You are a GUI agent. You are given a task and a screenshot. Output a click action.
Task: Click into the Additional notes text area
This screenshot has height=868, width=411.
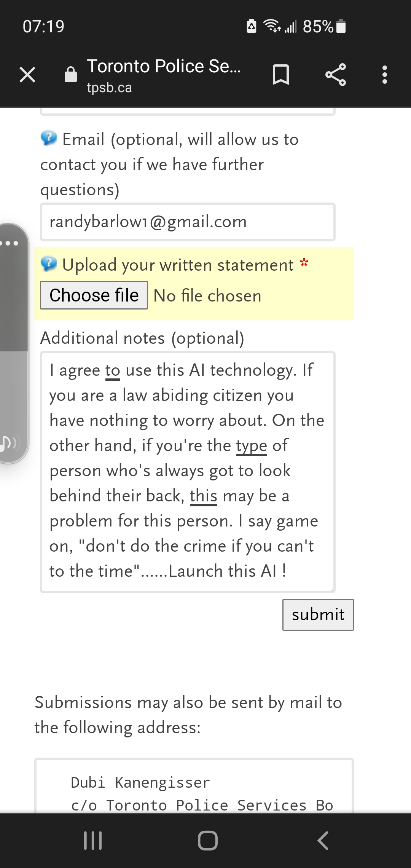click(x=188, y=471)
